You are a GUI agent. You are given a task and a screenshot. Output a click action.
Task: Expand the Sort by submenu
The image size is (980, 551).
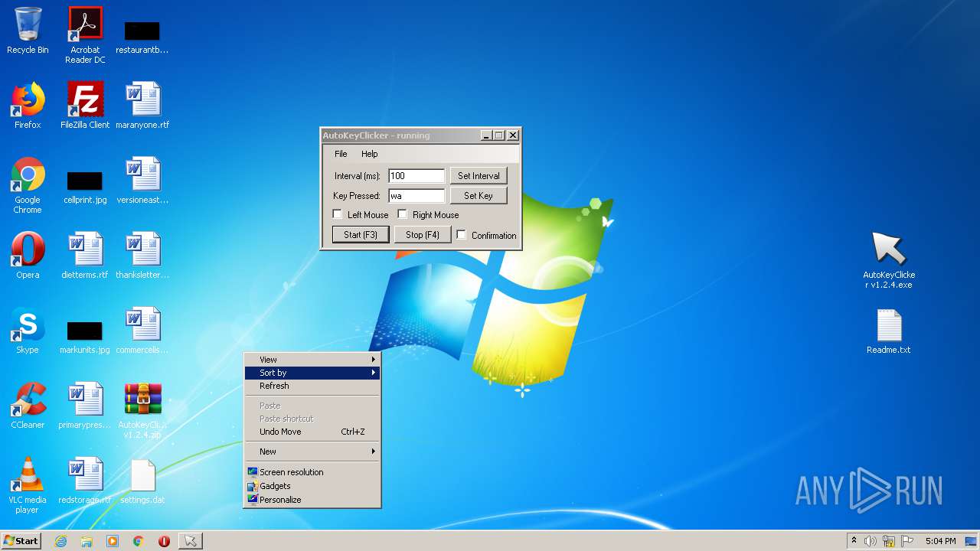pos(312,373)
